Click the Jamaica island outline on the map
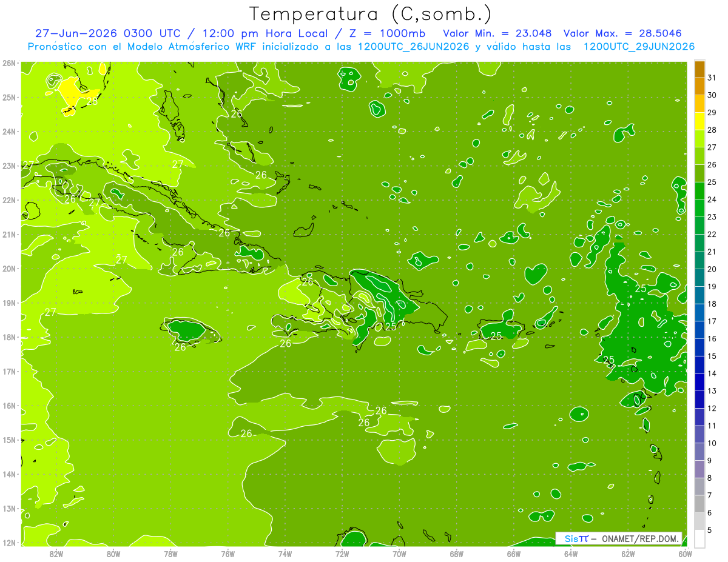Image resolution: width=728 pixels, height=562 pixels. tap(190, 330)
